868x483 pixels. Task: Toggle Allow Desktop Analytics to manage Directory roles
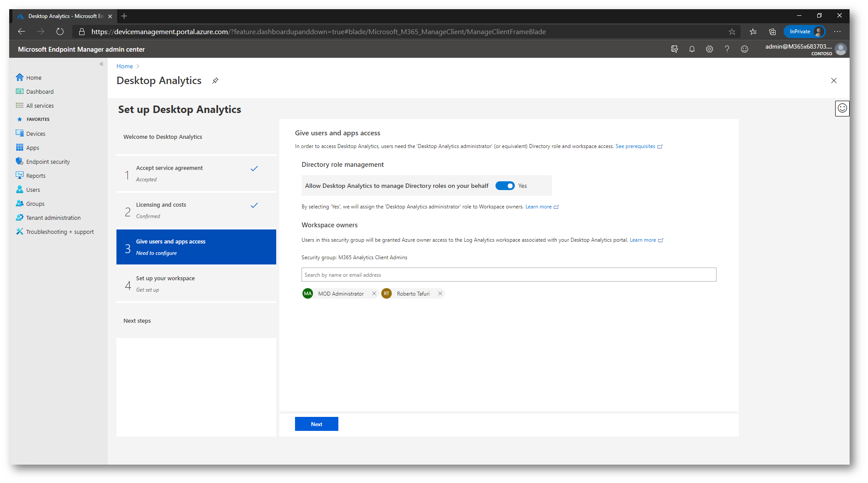[x=505, y=186]
